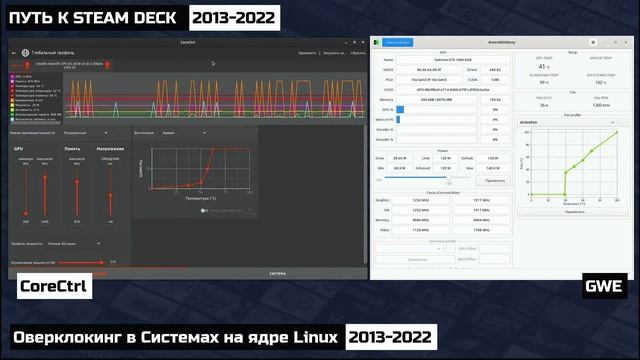Toggle the fan stop switch below CoreCtrl's curve
This screenshot has width=640, height=360.
[204, 211]
